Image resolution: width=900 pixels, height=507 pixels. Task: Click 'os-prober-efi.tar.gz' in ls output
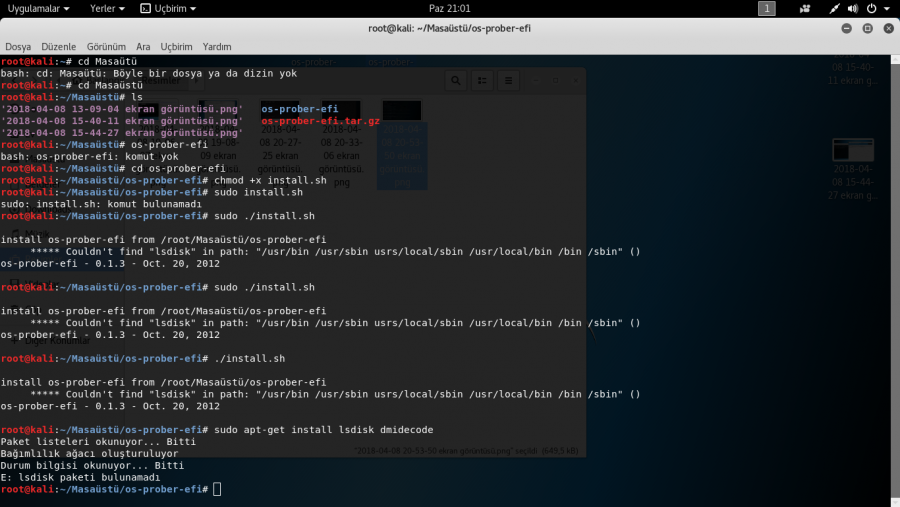(320, 121)
